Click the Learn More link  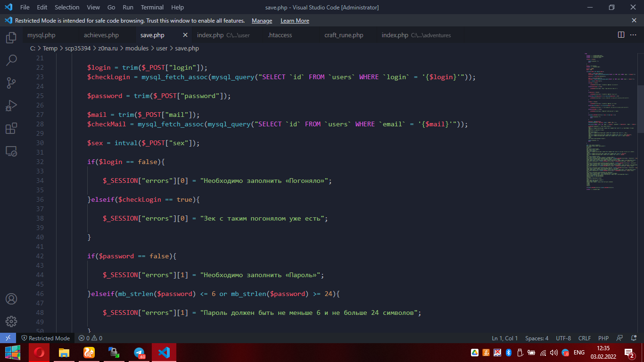(295, 21)
